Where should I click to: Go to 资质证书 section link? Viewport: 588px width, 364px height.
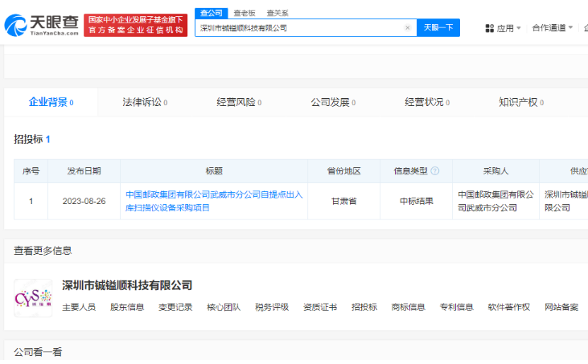point(320,308)
